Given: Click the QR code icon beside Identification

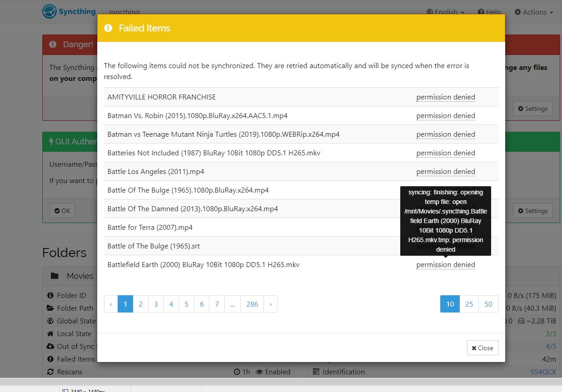Looking at the screenshot, I should click(316, 372).
